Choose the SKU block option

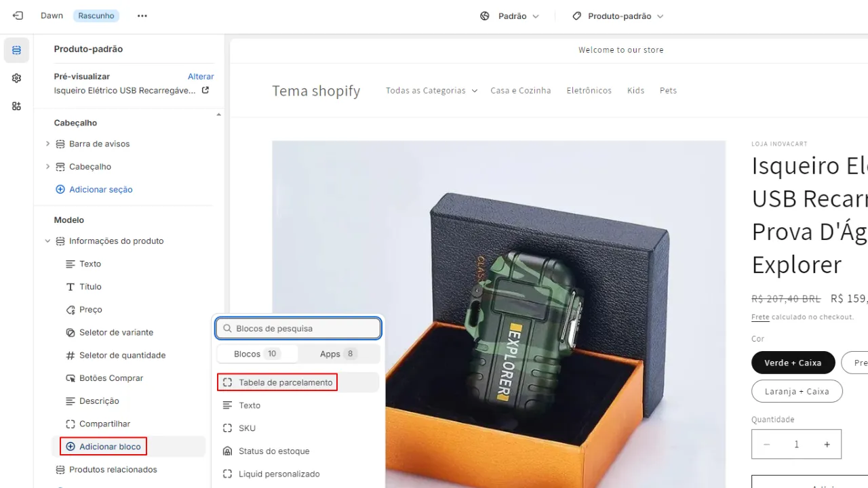pos(298,428)
